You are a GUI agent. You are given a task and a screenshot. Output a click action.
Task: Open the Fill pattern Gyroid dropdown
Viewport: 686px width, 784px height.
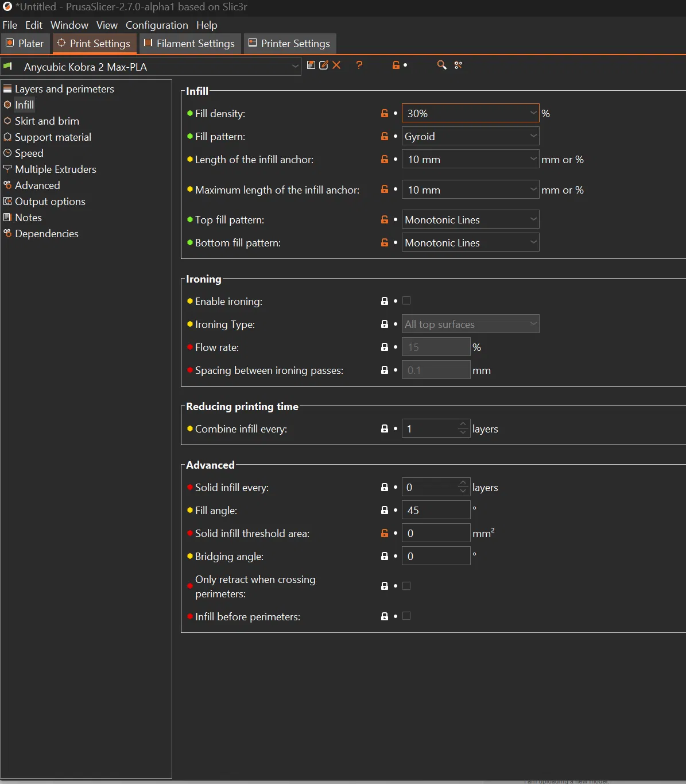(471, 136)
